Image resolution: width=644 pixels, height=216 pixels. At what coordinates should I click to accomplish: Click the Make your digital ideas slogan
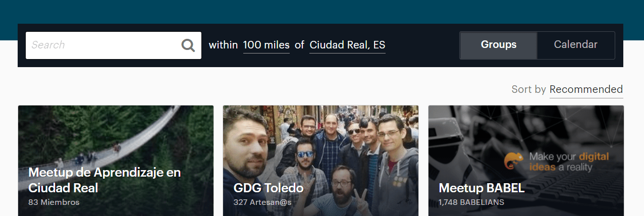pyautogui.click(x=569, y=161)
